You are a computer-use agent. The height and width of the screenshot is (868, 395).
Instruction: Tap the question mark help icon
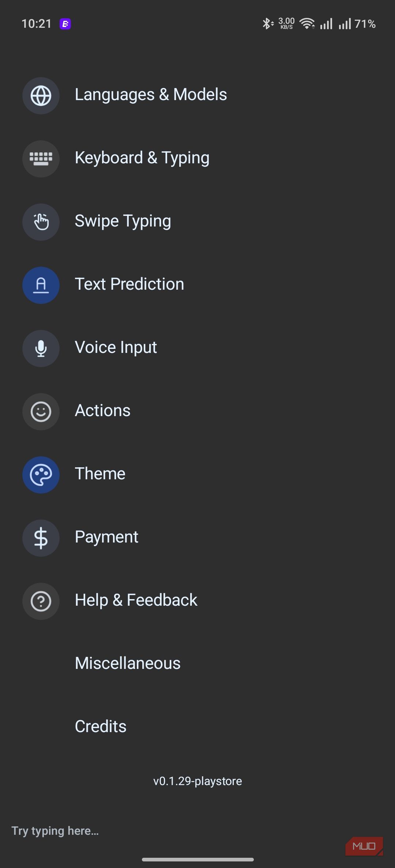pyautogui.click(x=41, y=601)
